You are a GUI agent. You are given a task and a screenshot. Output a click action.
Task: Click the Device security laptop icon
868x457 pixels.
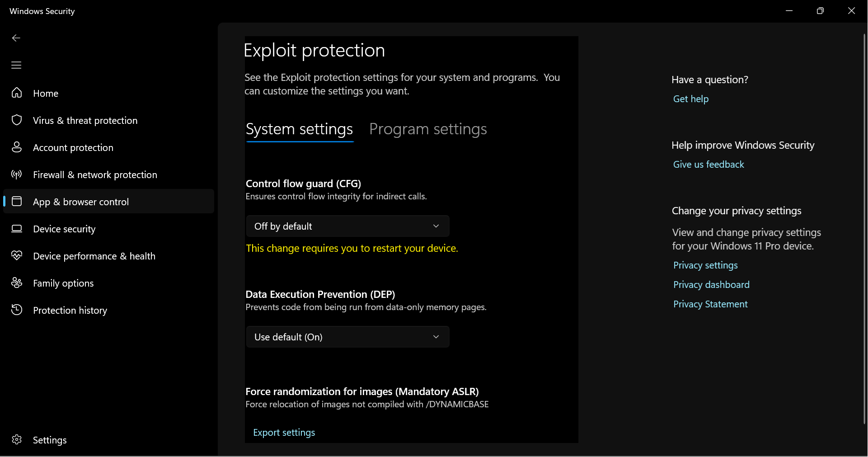click(x=17, y=228)
